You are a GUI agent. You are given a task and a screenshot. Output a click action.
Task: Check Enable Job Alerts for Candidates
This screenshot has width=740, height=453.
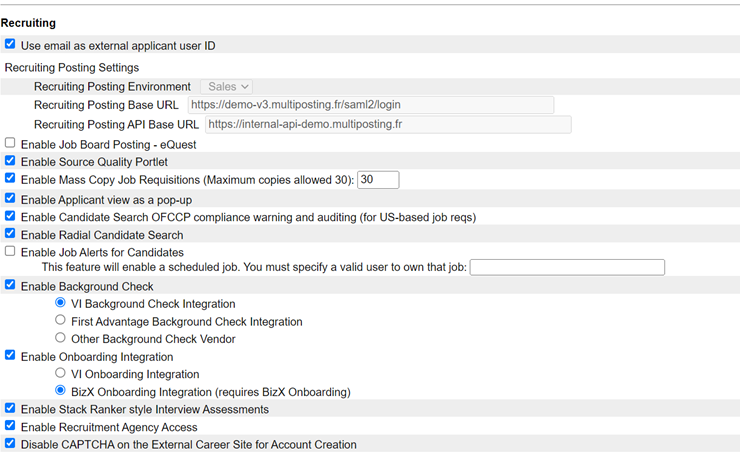click(x=10, y=252)
